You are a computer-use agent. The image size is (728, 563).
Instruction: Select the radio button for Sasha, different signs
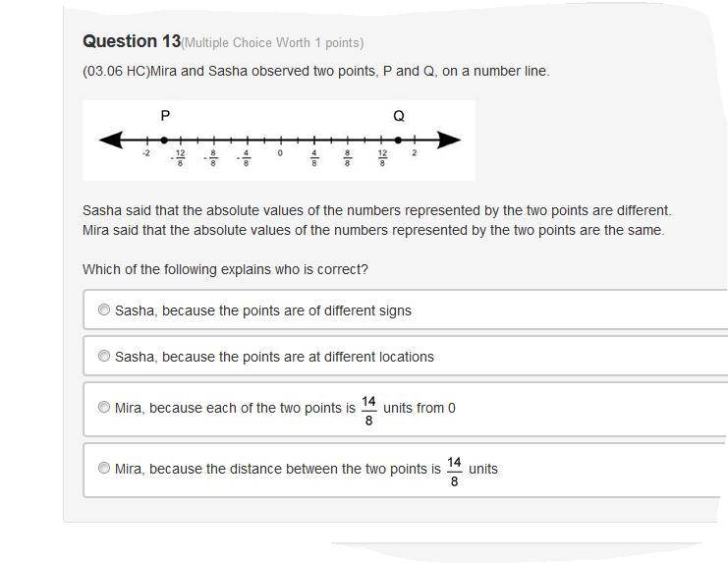click(x=104, y=310)
